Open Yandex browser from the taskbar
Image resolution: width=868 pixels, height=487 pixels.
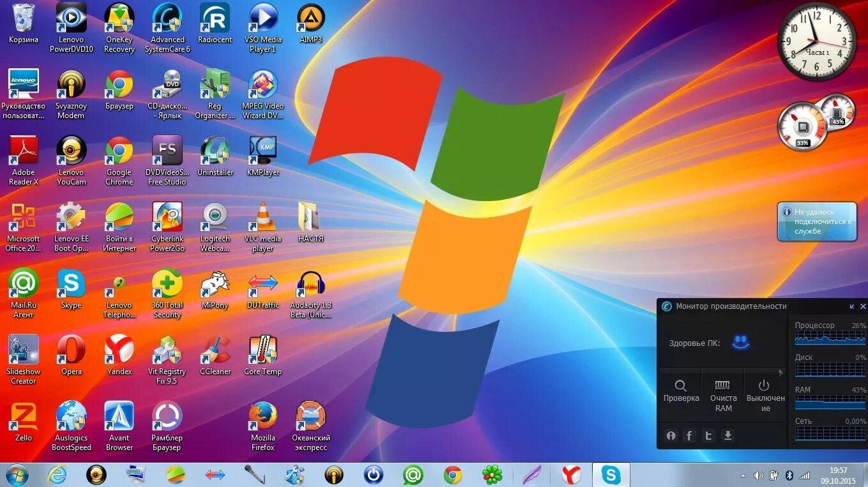(x=572, y=475)
